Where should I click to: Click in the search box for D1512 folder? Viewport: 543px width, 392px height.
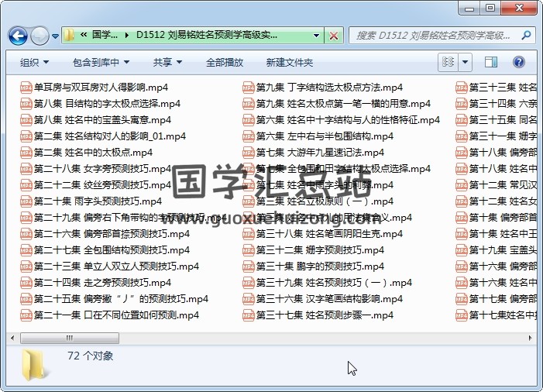[434, 36]
